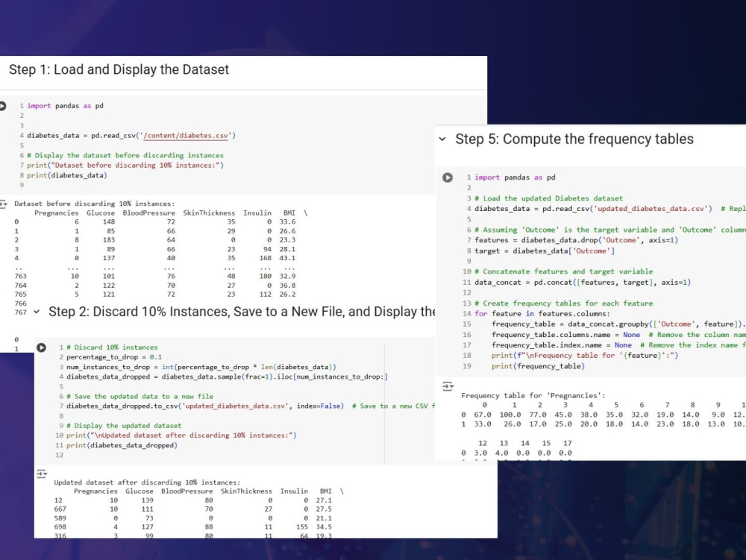
Task: Click the frequency_table.index.name line
Action: pos(618,345)
